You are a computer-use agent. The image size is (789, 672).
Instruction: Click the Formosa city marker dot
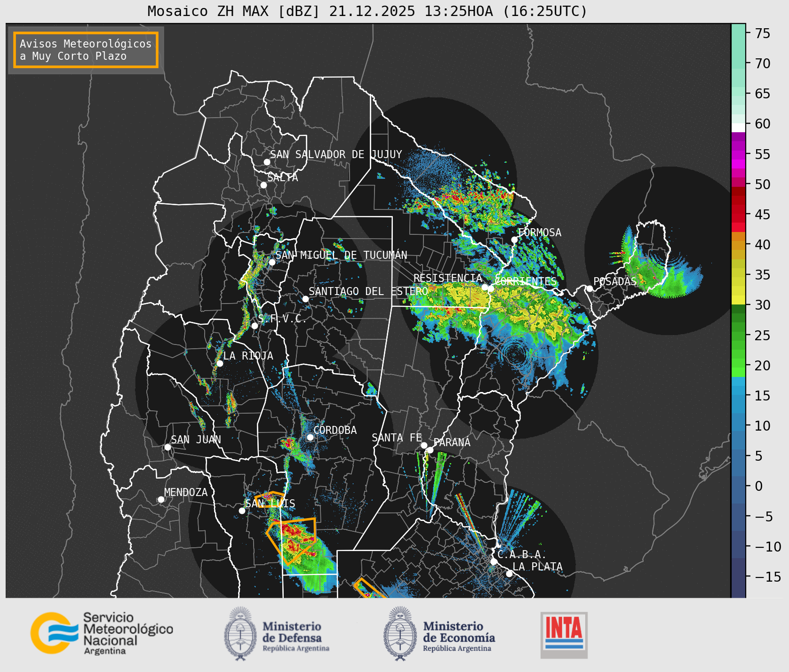tap(514, 240)
